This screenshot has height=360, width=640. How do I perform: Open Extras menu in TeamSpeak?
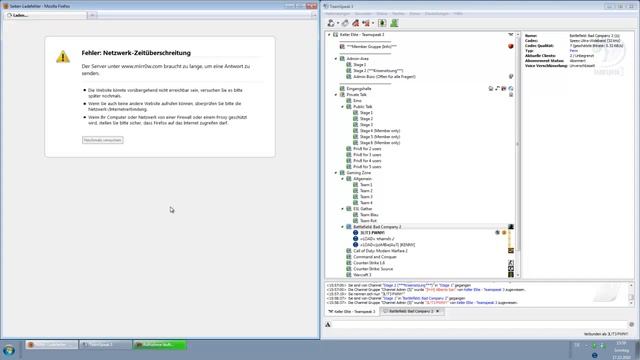pyautogui.click(x=415, y=13)
